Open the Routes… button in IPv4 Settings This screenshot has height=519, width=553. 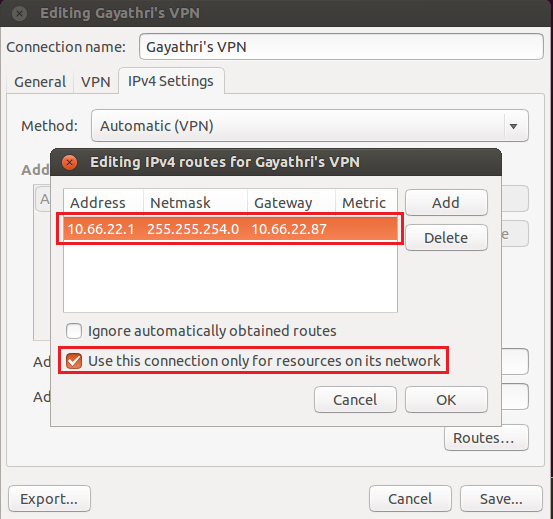point(486,438)
